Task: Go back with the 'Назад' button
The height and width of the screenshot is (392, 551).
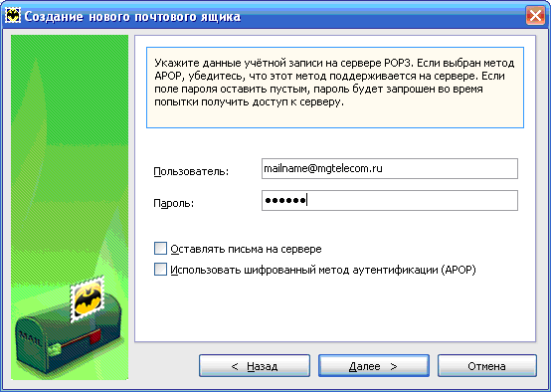Action: [x=255, y=366]
